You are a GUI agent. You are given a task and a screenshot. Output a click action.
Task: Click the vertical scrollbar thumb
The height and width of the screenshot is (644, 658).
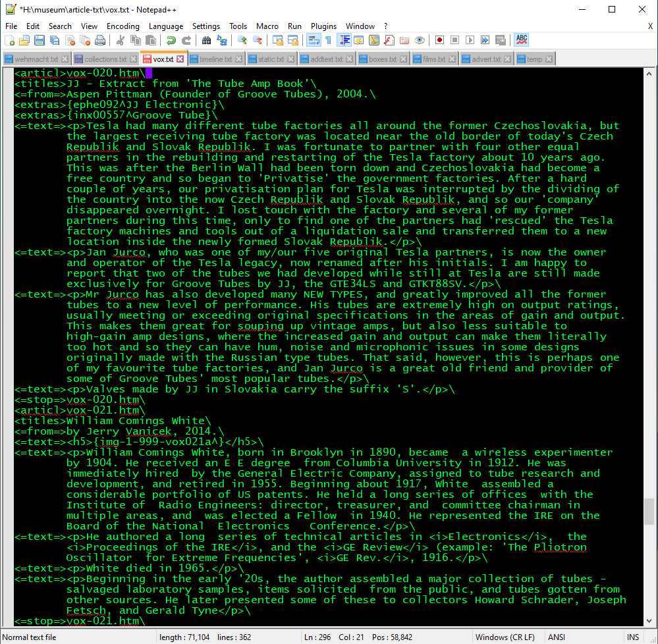click(x=649, y=512)
